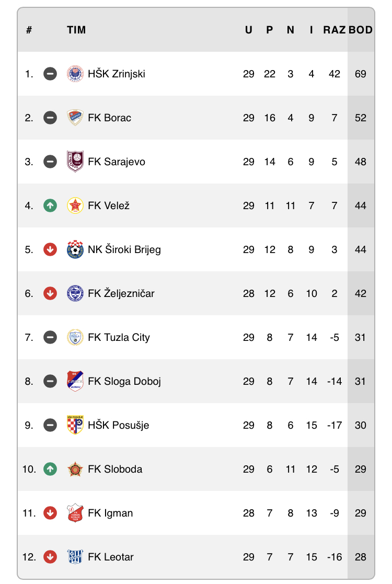392x584 pixels.
Task: Click the HŠK Zrinjski club crest
Action: pyautogui.click(x=75, y=74)
